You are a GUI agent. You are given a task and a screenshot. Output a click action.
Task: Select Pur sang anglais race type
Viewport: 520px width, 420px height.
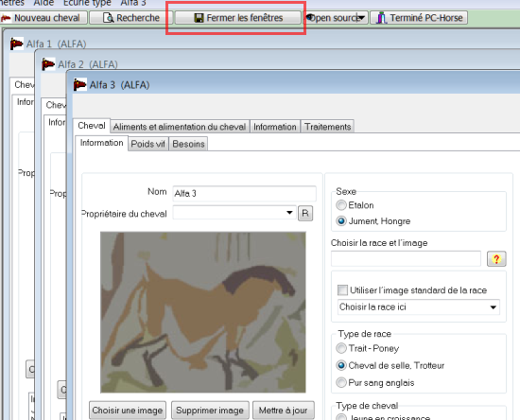[341, 382]
